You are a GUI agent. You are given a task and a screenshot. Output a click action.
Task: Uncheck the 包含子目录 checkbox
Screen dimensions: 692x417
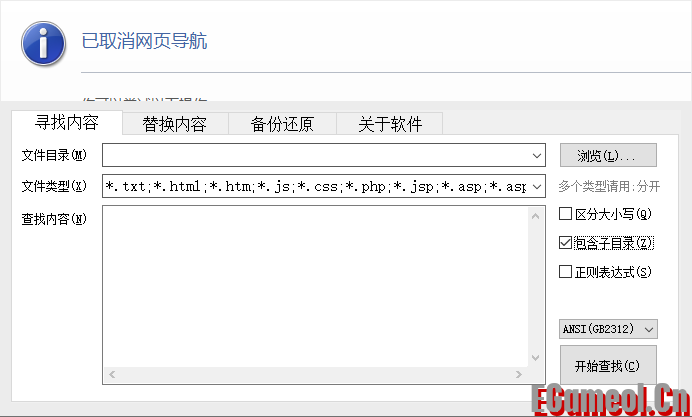[566, 242]
